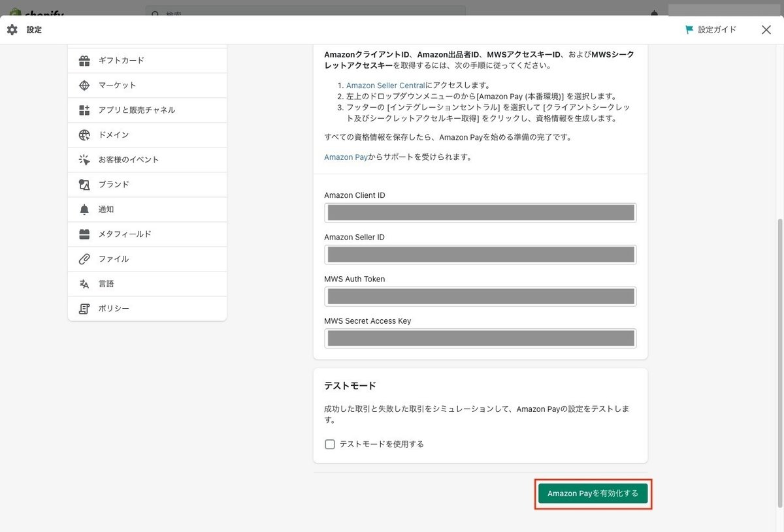Open お客様のイベント settings section
The width and height of the screenshot is (784, 532).
tap(147, 160)
